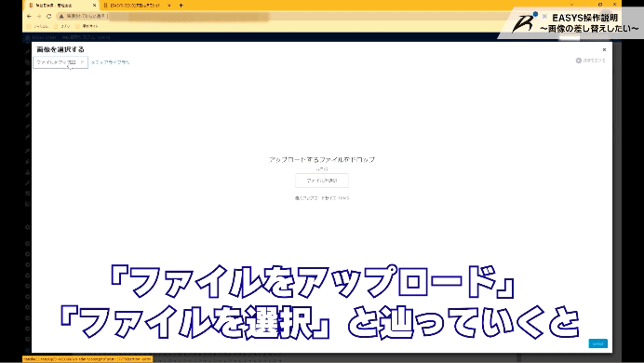Open the first bookmarks bar folder

pyautogui.click(x=39, y=26)
